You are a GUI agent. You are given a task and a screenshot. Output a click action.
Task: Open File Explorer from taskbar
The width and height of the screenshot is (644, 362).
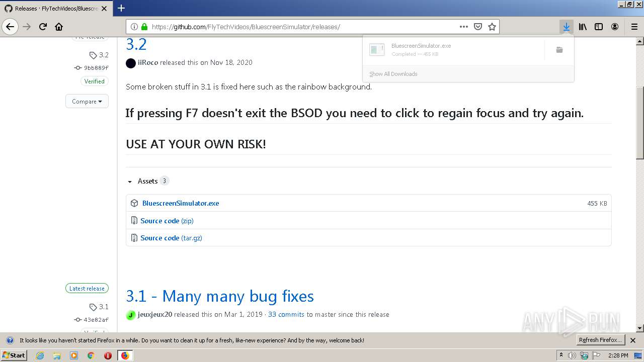pos(57,355)
